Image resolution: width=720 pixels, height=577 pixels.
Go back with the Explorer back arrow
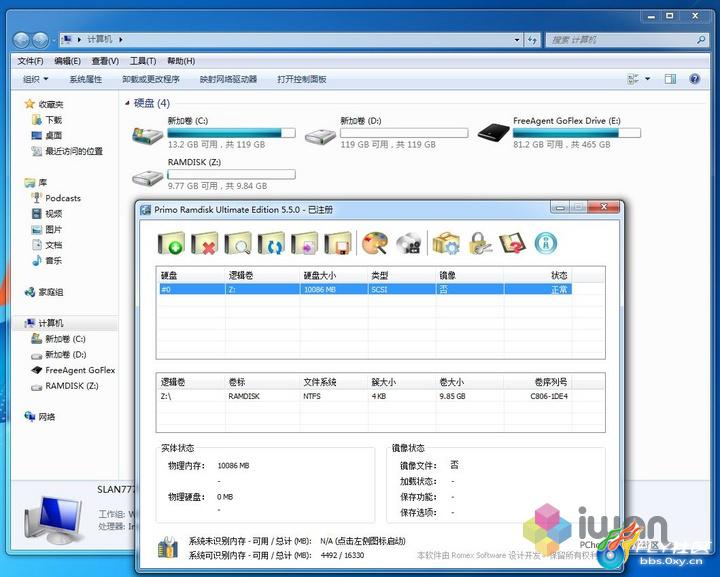tap(22, 40)
